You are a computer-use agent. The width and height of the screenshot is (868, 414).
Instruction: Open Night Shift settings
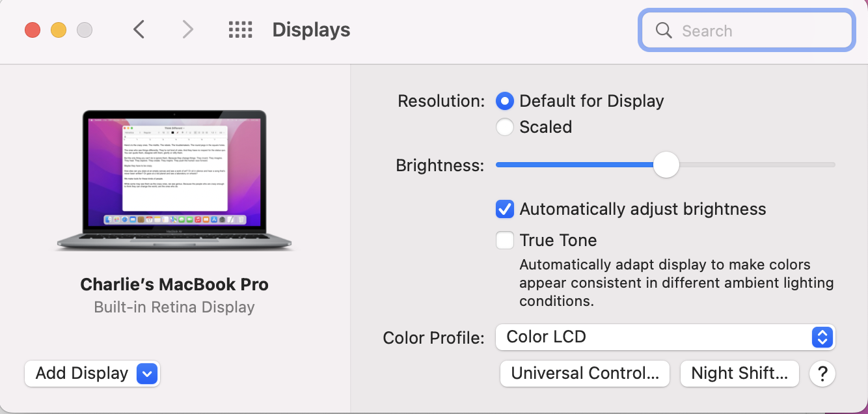(739, 373)
